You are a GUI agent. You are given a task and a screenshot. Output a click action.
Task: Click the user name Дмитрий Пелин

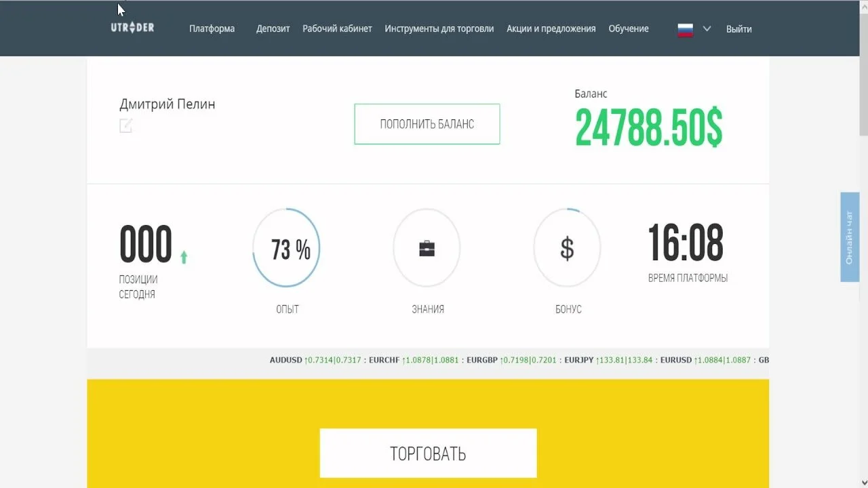tap(167, 104)
